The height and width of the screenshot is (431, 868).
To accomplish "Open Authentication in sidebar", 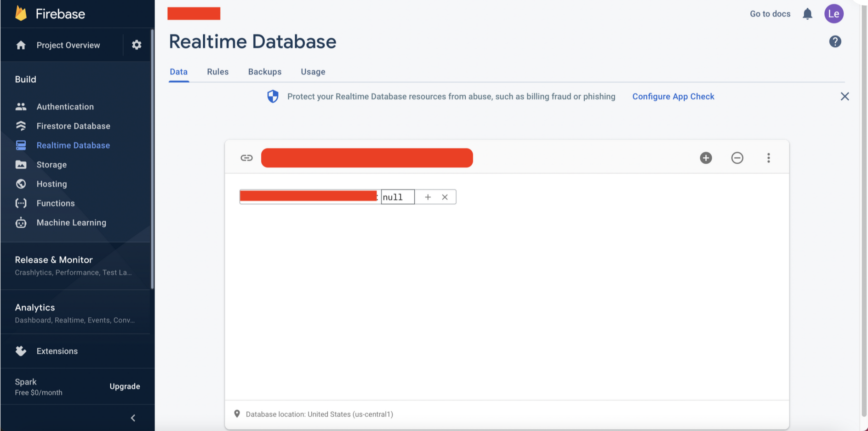I will click(65, 107).
